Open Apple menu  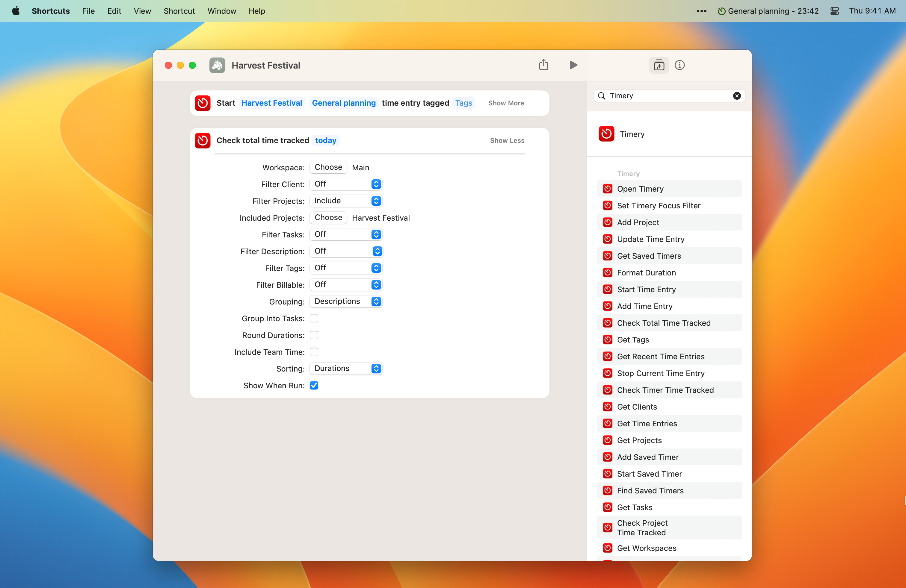point(16,11)
